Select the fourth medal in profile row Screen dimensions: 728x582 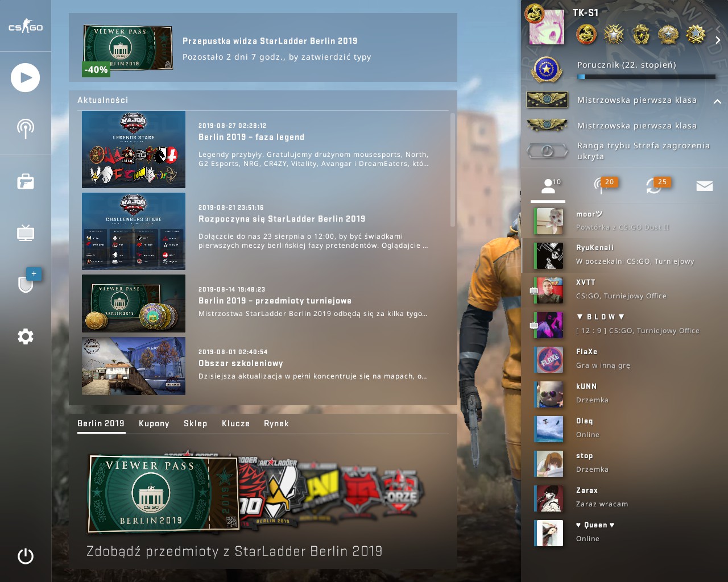coord(668,35)
